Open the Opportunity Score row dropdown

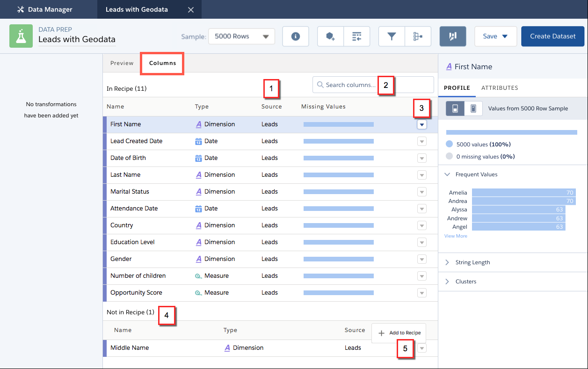pos(422,293)
